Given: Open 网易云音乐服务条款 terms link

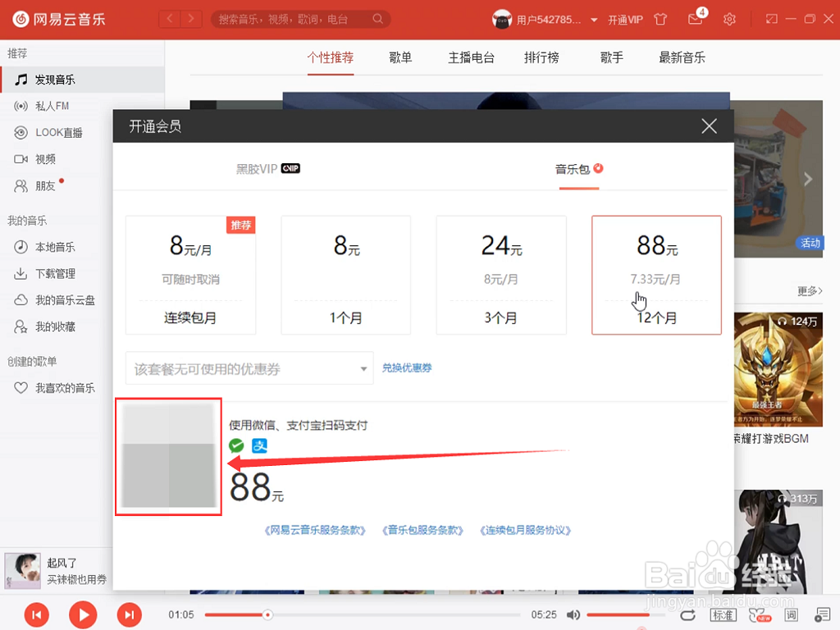Looking at the screenshot, I should tap(316, 530).
